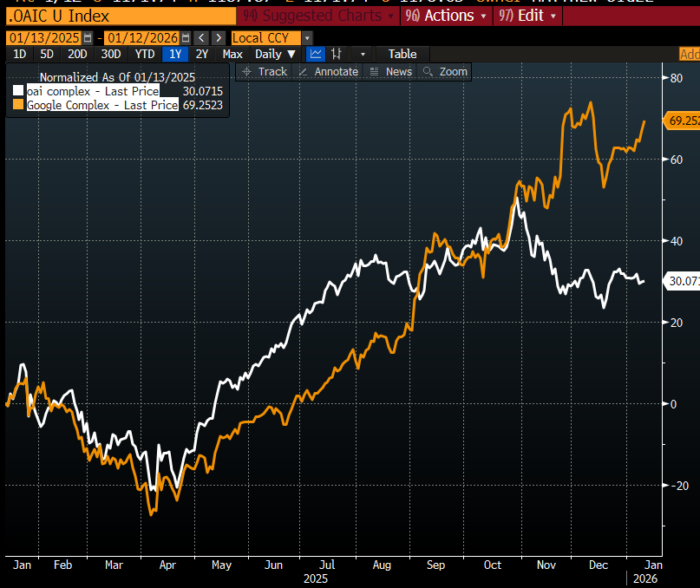Open the end date calendar picker icon

coord(186,38)
